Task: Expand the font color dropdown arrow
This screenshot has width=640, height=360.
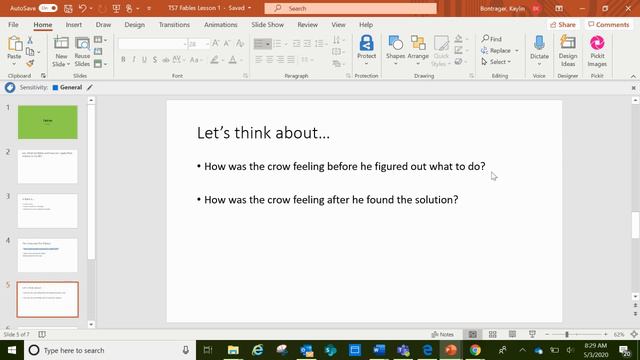Action: coord(241,60)
